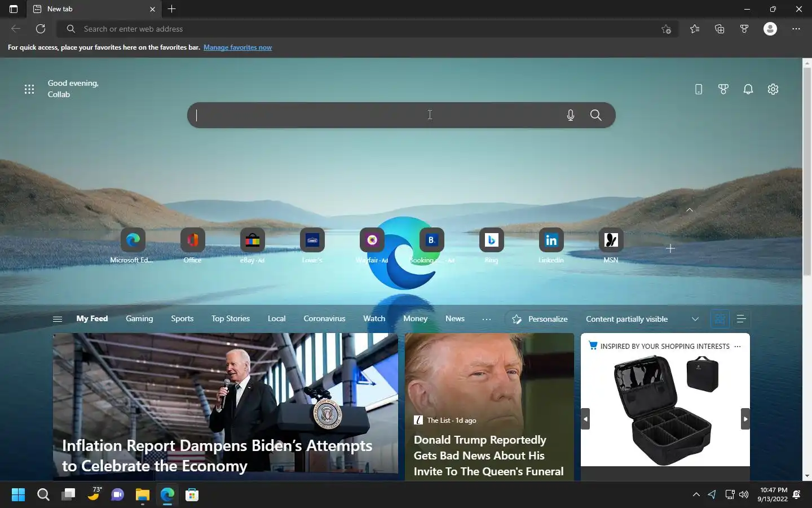Open the Top Stories tab
Viewport: 812px width, 508px height.
tap(231, 318)
